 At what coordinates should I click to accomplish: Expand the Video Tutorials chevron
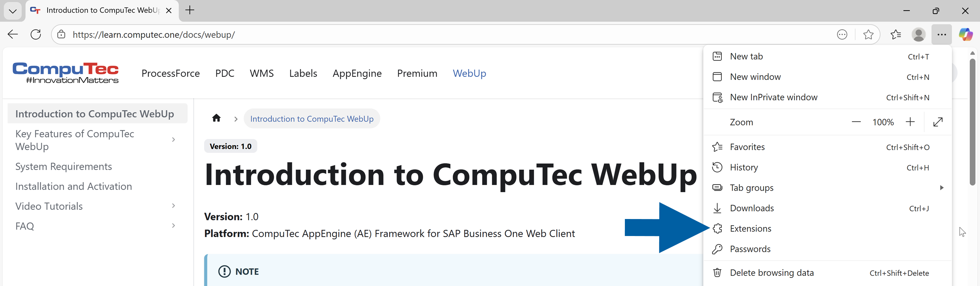point(173,206)
